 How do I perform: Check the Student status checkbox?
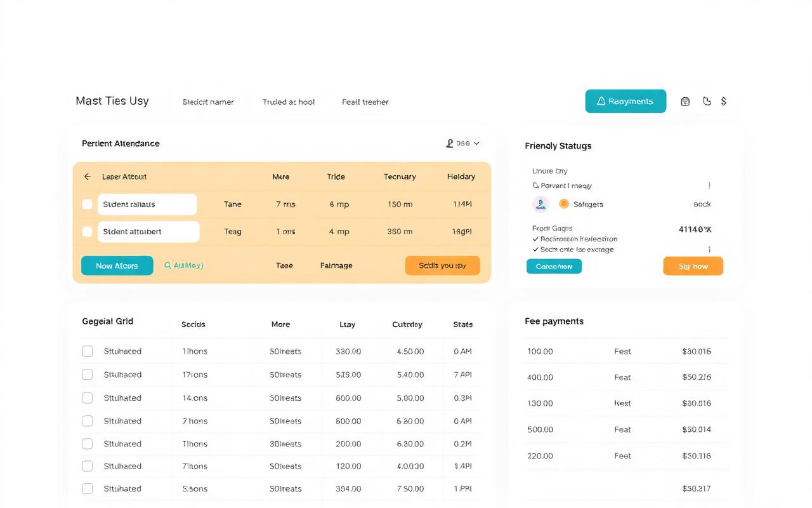click(x=87, y=204)
